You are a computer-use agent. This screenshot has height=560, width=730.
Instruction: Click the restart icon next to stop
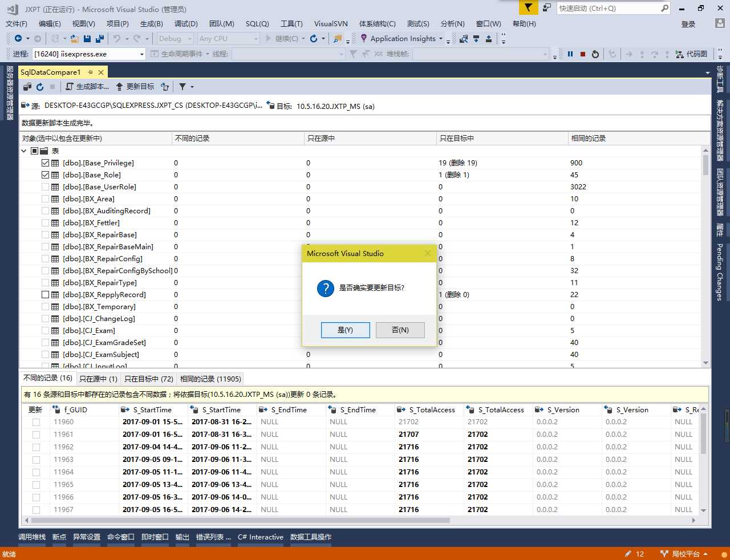[595, 54]
